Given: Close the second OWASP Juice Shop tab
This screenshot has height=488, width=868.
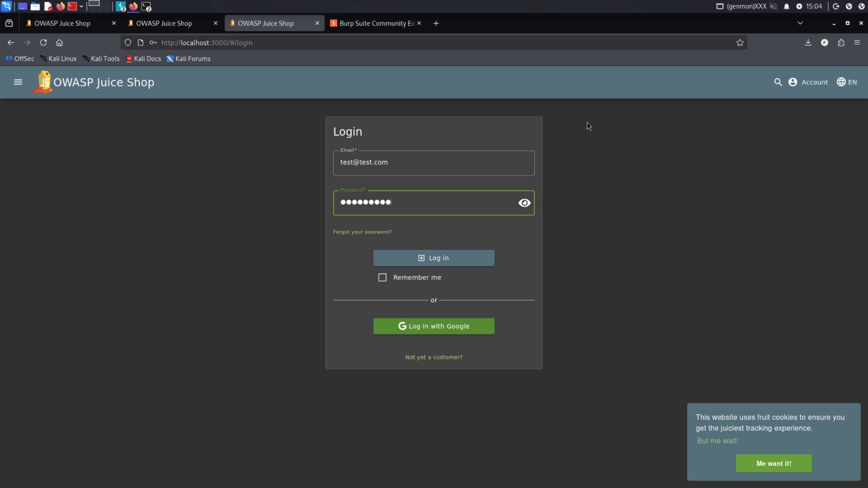Looking at the screenshot, I should [x=215, y=23].
